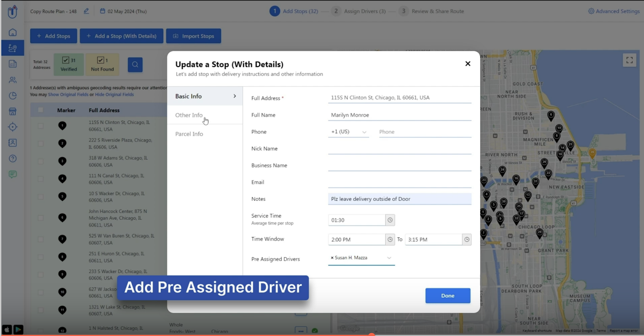644x336 pixels.
Task: Click the Phone number input field
Action: click(425, 132)
